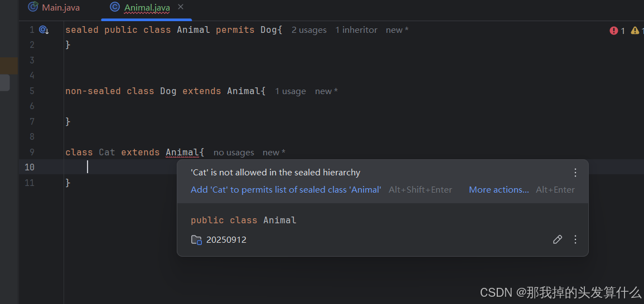The height and width of the screenshot is (304, 644).
Task: Click Dog in the permits clause
Action: (269, 30)
